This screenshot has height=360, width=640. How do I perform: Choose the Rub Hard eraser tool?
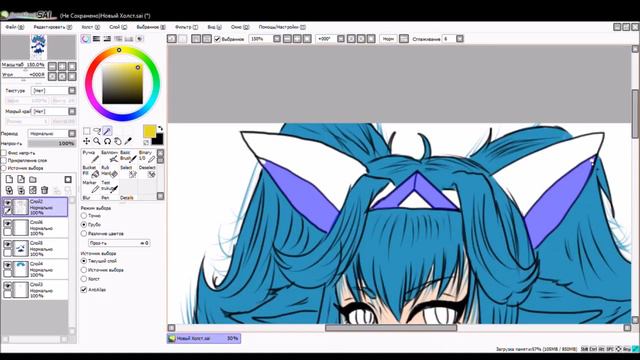pos(109,171)
